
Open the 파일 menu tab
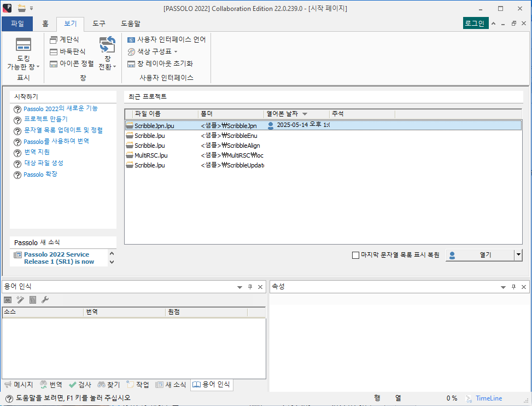17,24
